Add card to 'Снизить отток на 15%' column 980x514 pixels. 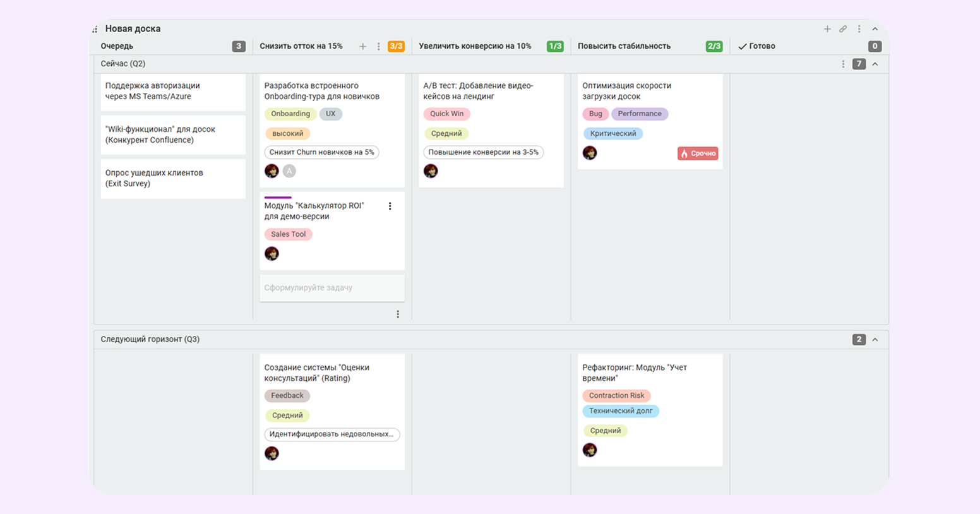tap(363, 46)
